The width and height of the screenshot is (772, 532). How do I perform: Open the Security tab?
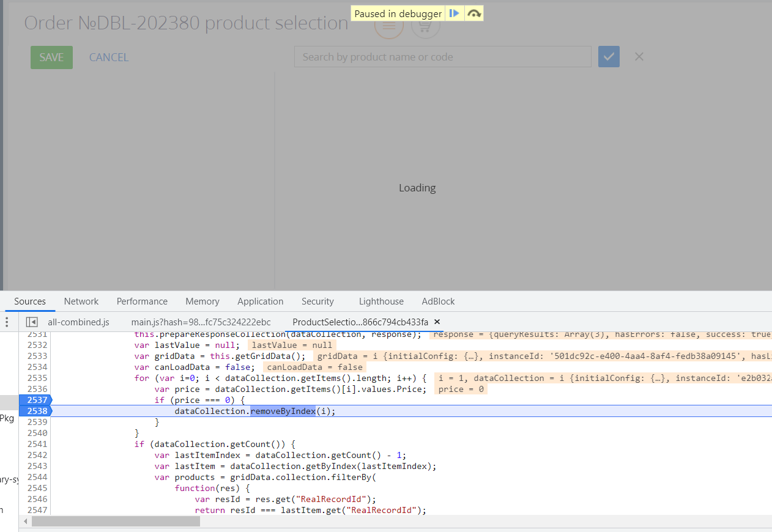pos(317,301)
